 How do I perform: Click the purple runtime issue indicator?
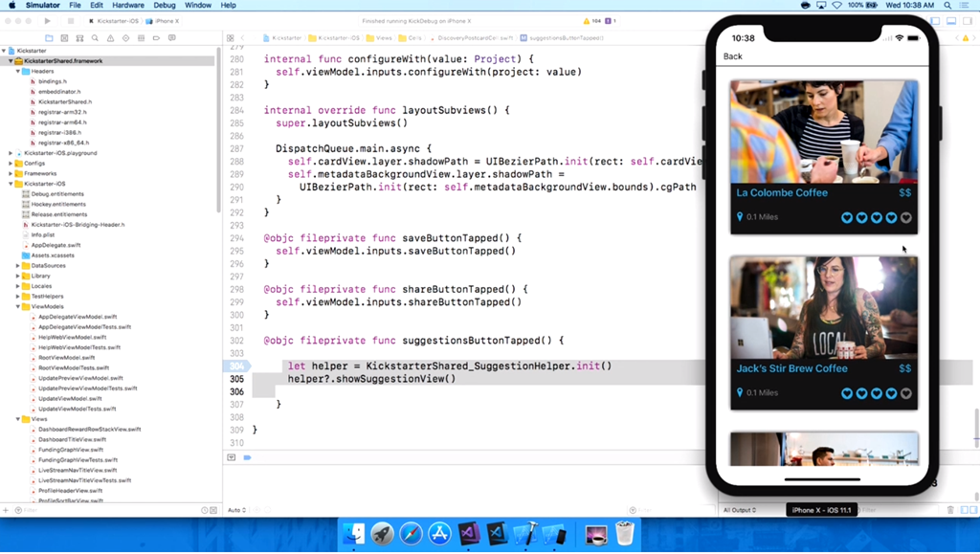[x=611, y=21]
